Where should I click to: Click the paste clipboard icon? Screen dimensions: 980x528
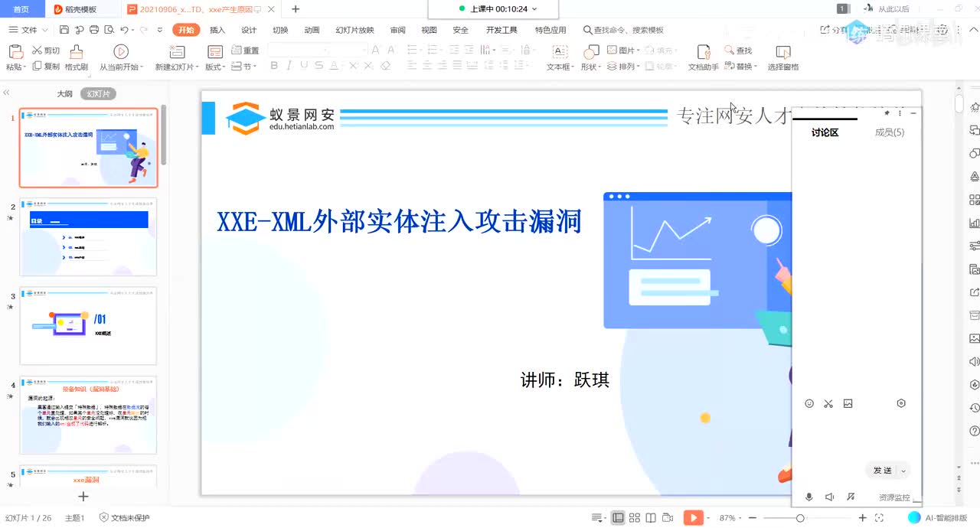tap(15, 51)
